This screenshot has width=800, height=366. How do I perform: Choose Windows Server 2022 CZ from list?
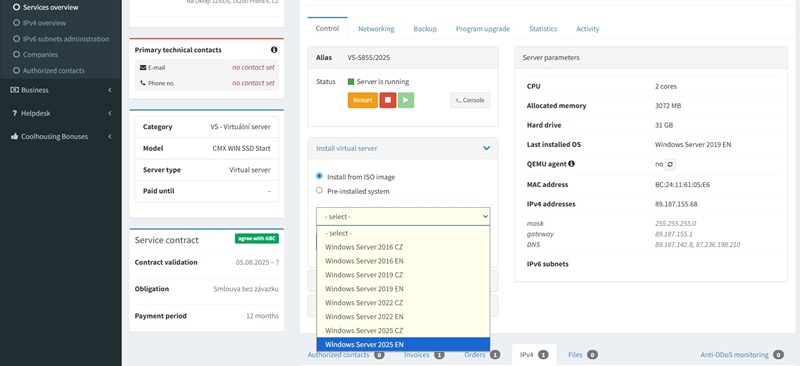[x=403, y=303]
